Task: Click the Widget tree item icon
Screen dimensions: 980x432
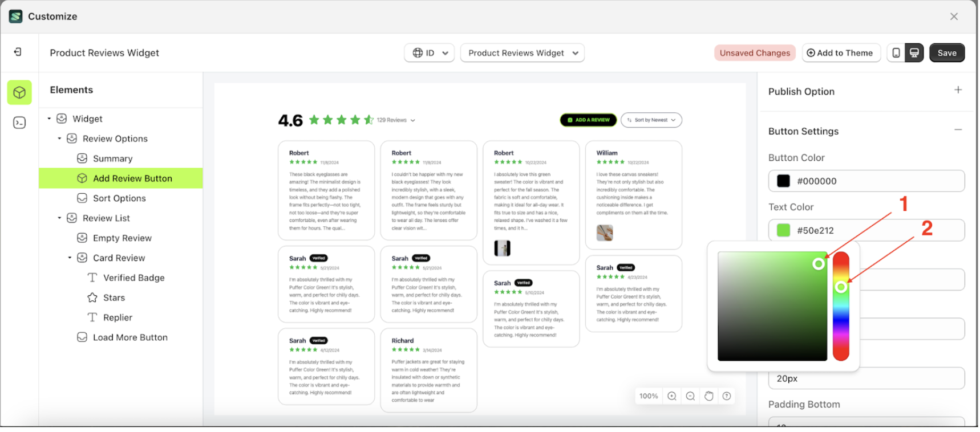Action: pyautogui.click(x=62, y=119)
